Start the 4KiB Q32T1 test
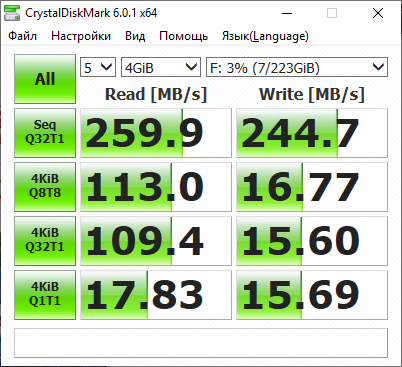 point(45,241)
